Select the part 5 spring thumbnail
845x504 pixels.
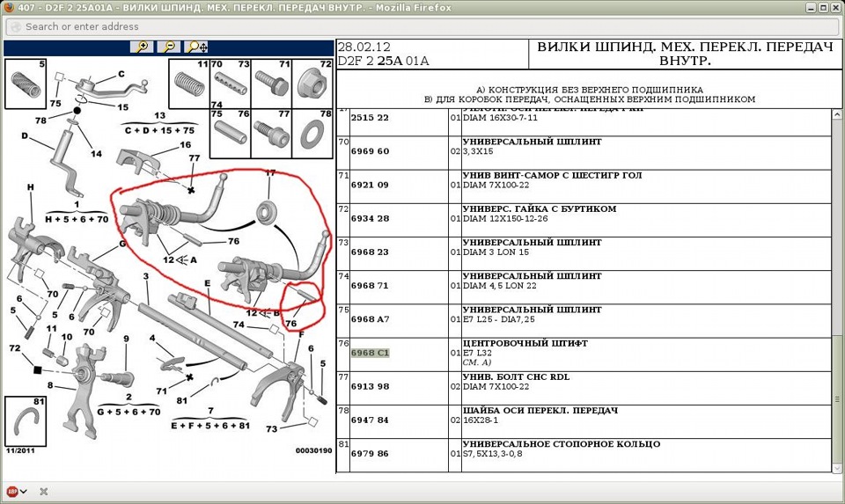[26, 84]
